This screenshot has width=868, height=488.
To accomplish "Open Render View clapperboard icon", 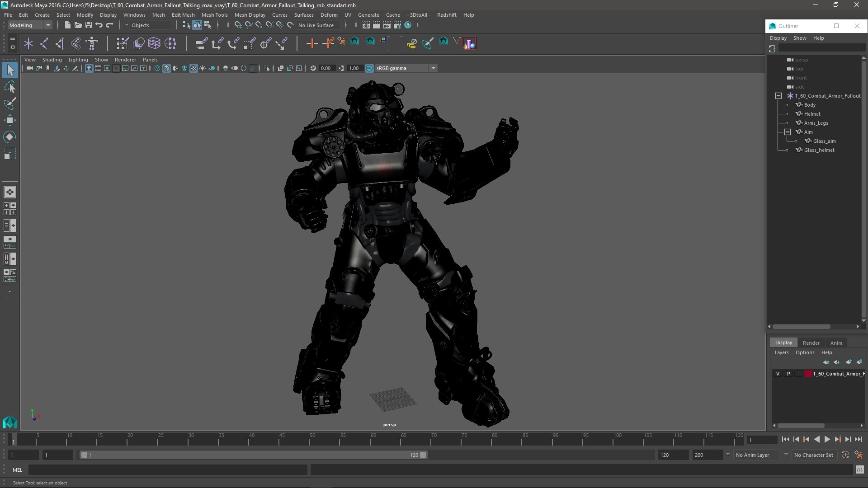I will [366, 25].
